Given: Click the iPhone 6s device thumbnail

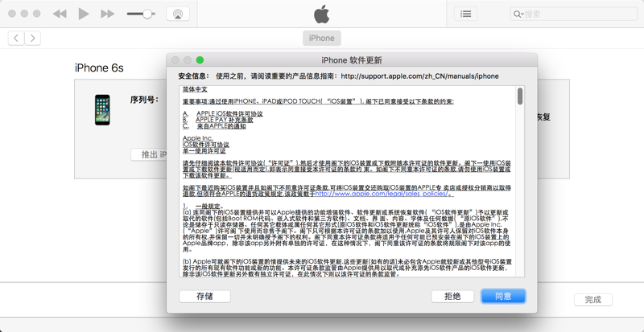Looking at the screenshot, I should (102, 110).
